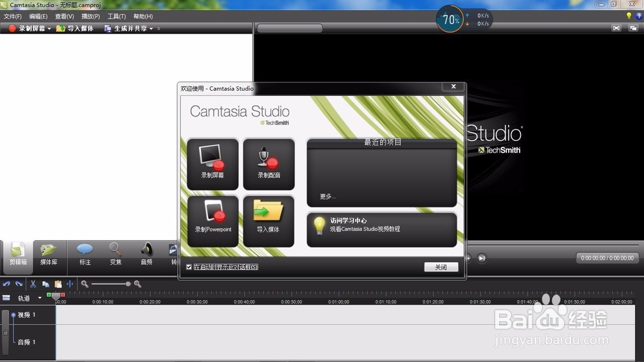Click the Record the screen toolbar button
Image resolution: width=644 pixels, height=362 pixels.
tap(27, 28)
